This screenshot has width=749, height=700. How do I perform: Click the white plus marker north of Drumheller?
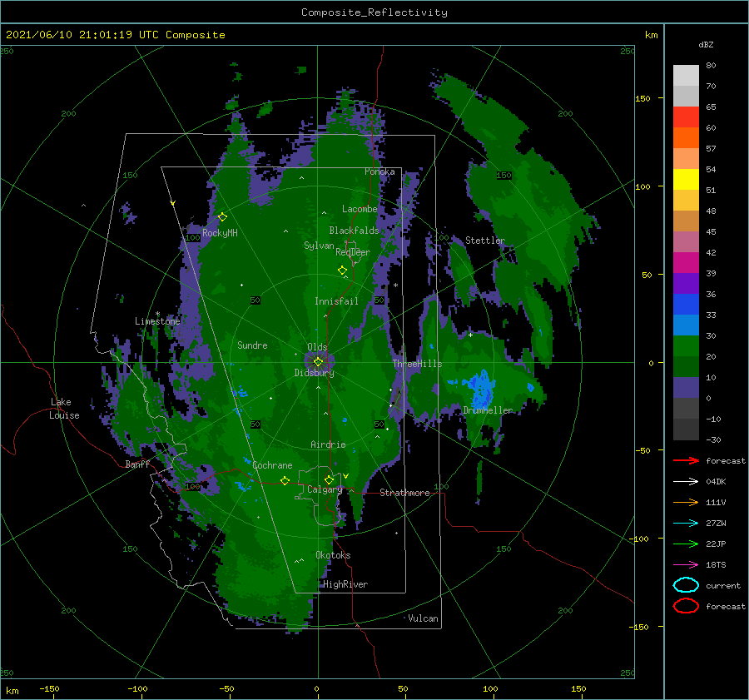coord(470,335)
